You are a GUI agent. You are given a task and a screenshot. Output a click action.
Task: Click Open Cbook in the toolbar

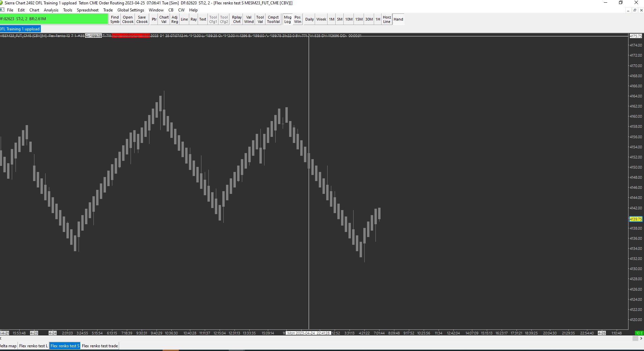coord(128,19)
